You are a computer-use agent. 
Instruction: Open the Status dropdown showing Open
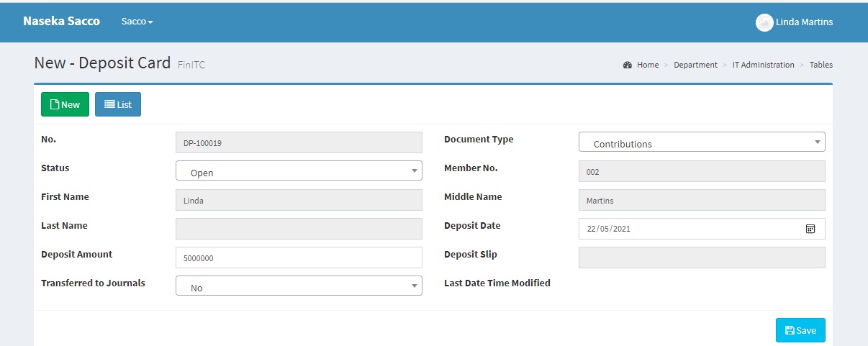pyautogui.click(x=299, y=171)
